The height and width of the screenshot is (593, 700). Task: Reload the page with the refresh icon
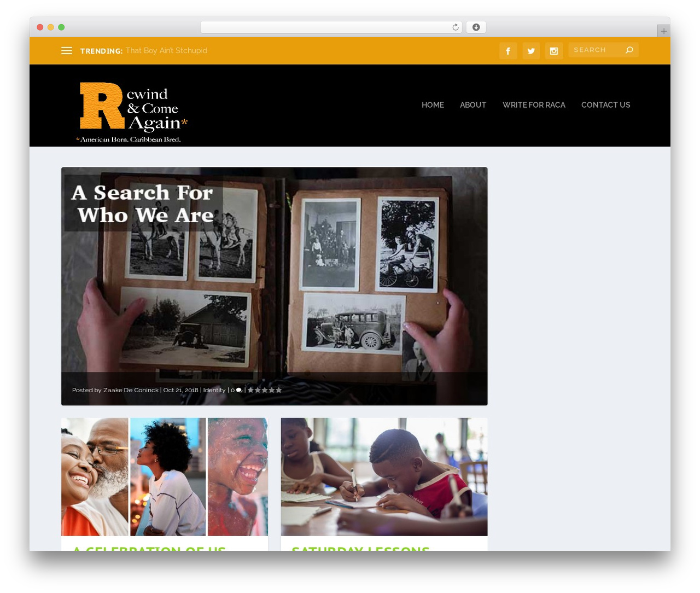tap(456, 27)
